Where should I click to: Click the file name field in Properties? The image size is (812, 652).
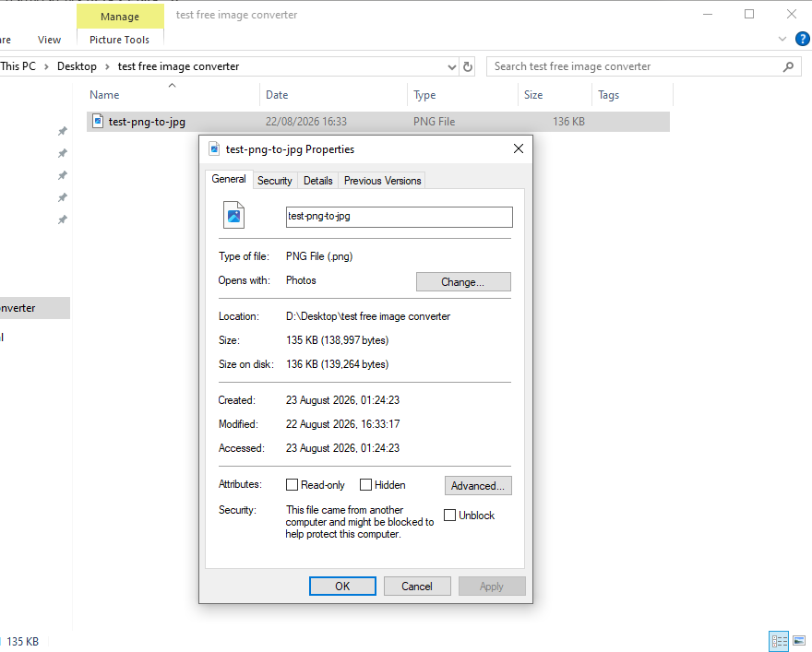(x=400, y=217)
